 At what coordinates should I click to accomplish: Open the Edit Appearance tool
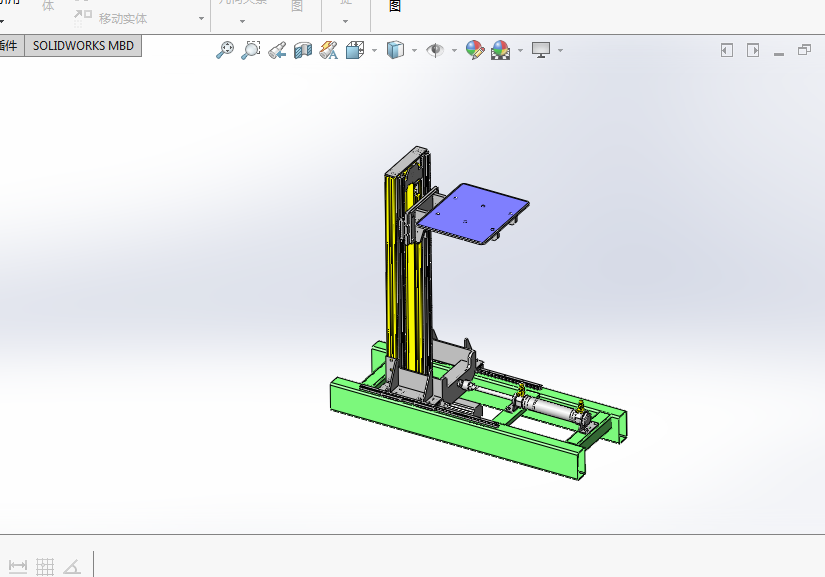tap(475, 50)
